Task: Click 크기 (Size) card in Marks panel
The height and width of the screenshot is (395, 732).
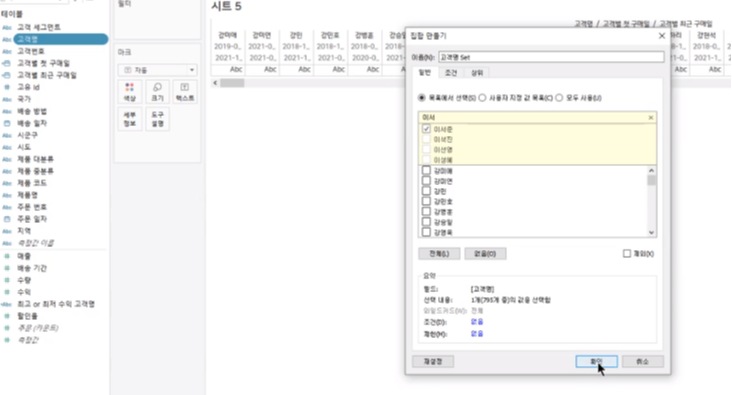Action: 157,92
